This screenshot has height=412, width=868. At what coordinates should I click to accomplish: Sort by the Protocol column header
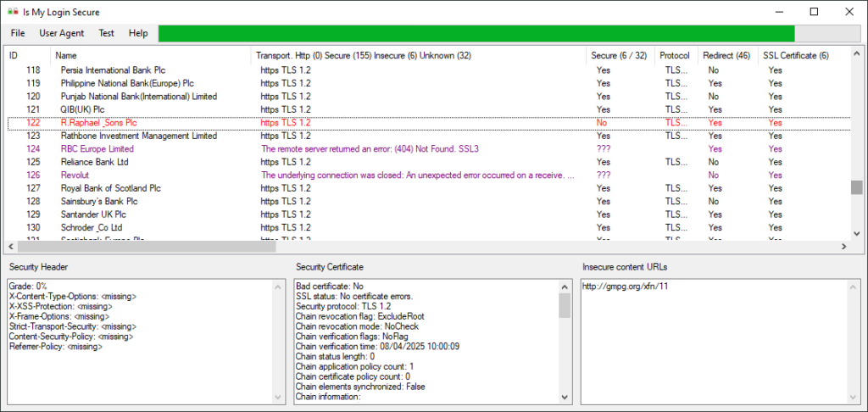[x=676, y=55]
